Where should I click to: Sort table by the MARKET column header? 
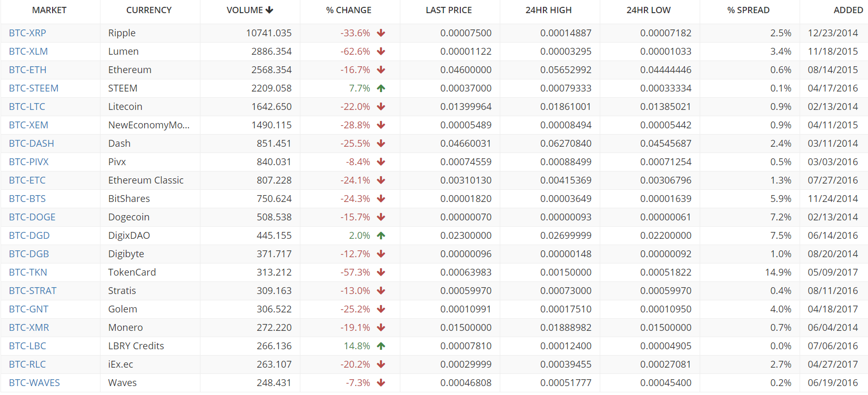pyautogui.click(x=49, y=10)
